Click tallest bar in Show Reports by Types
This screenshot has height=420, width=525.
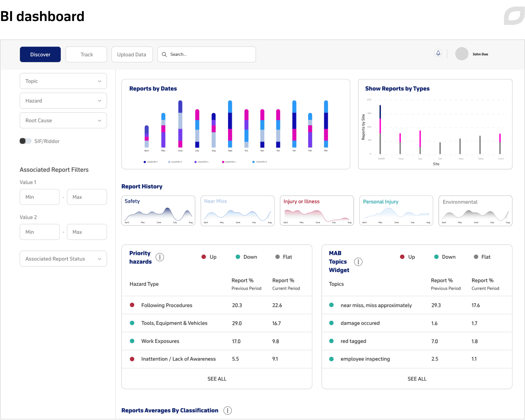pos(380,130)
